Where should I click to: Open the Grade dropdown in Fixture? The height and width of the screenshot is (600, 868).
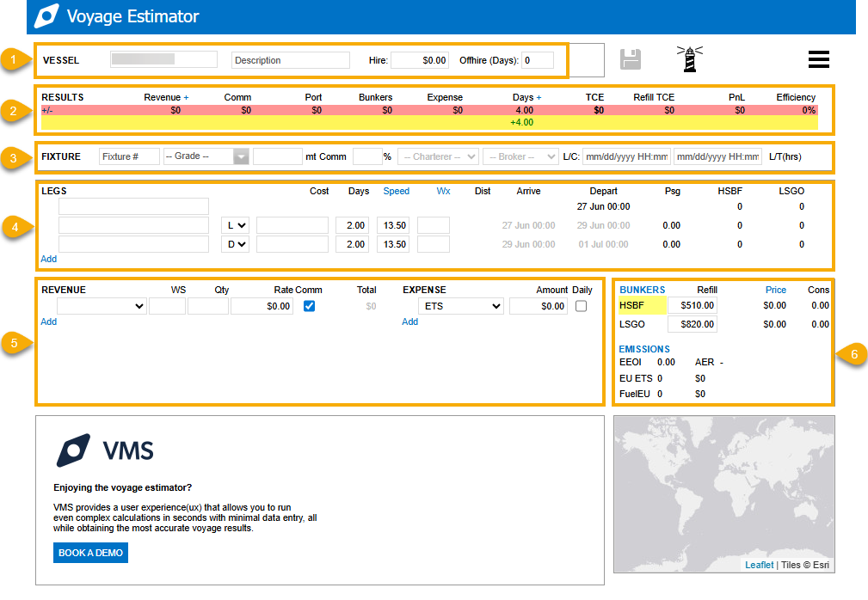(206, 156)
